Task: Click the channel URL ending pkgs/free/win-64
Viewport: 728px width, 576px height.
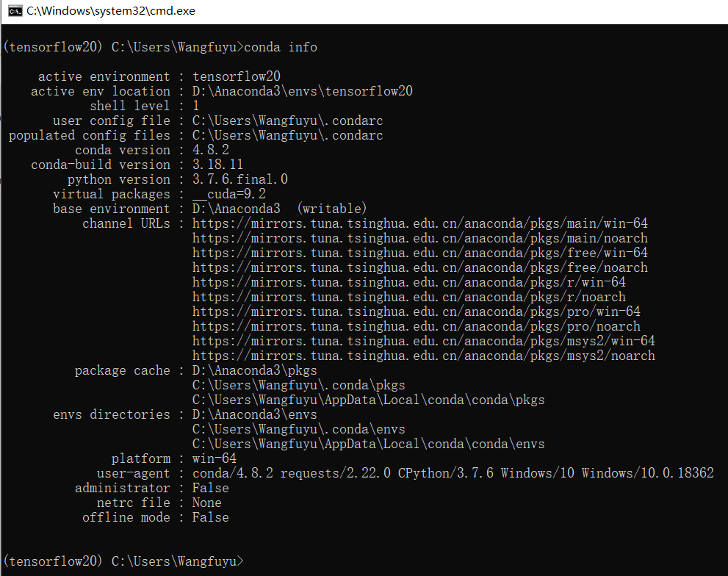Action: click(x=419, y=253)
